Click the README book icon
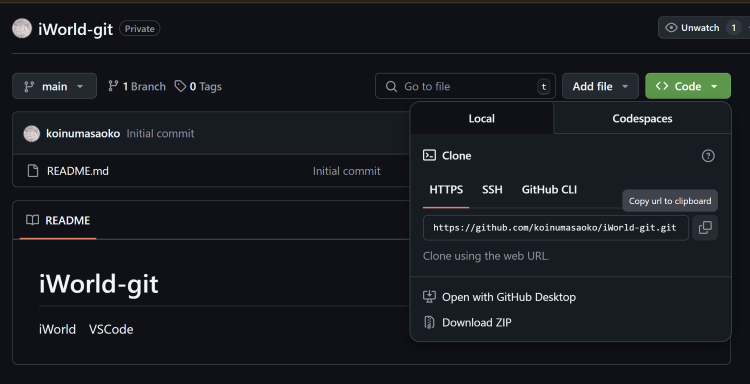The height and width of the screenshot is (384, 750). (33, 220)
